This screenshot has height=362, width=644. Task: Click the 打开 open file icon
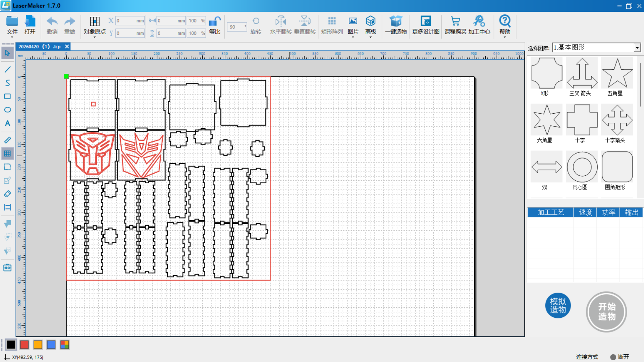30,21
